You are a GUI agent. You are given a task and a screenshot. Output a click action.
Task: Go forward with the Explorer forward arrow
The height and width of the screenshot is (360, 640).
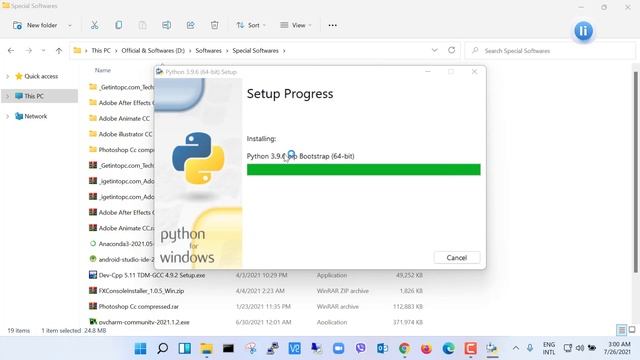click(x=28, y=51)
